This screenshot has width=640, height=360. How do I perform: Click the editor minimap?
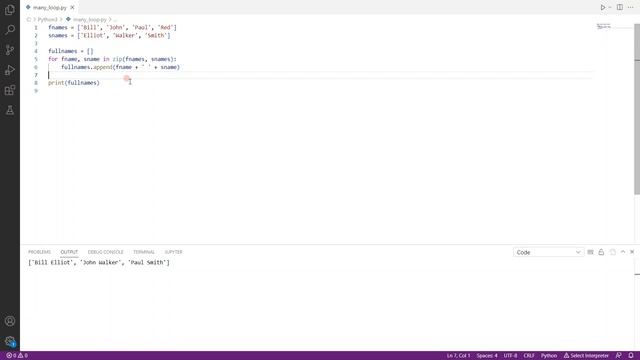[604, 27]
